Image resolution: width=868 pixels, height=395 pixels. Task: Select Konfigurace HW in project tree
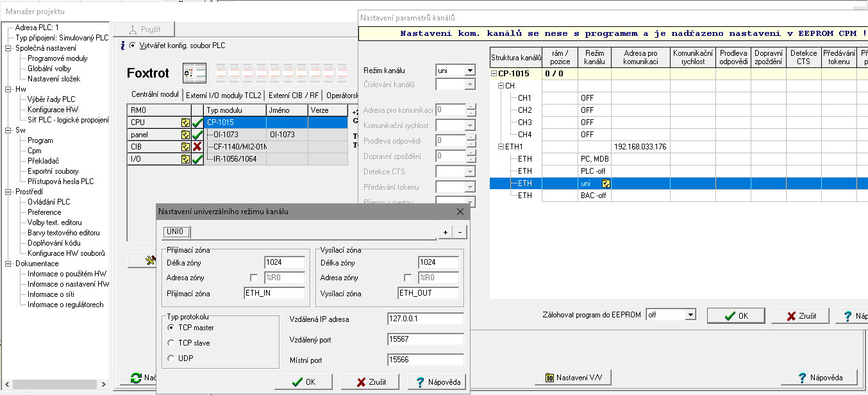[x=53, y=110]
